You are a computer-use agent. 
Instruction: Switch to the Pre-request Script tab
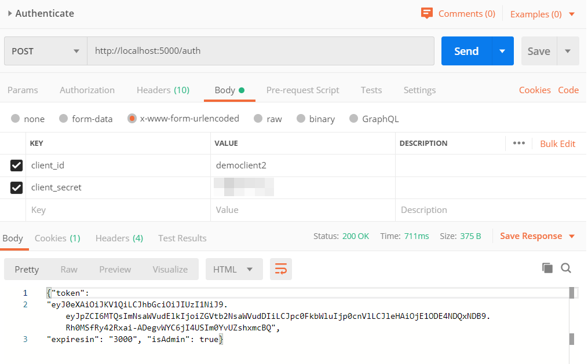302,90
